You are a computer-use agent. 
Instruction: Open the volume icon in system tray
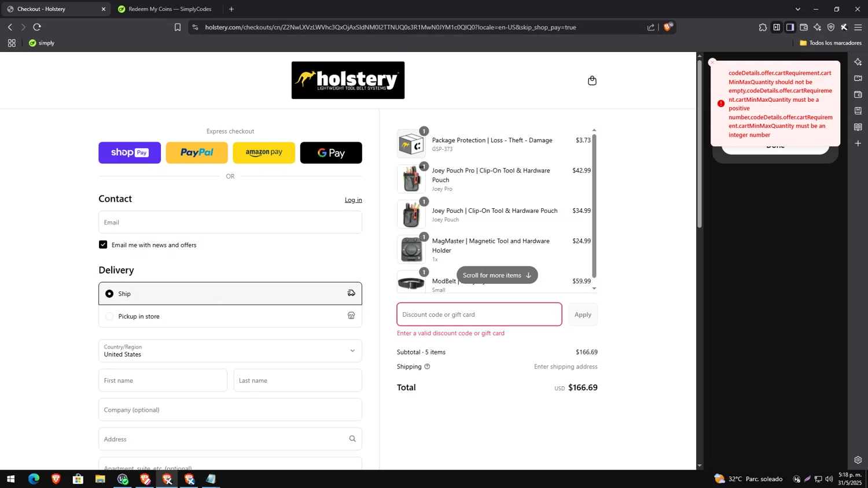pyautogui.click(x=829, y=479)
